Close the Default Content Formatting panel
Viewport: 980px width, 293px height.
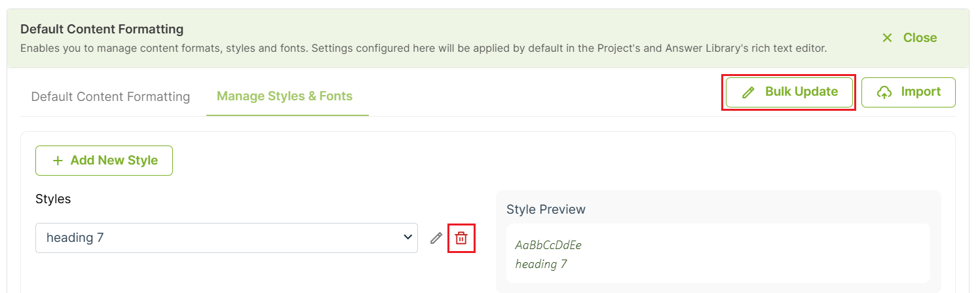909,38
